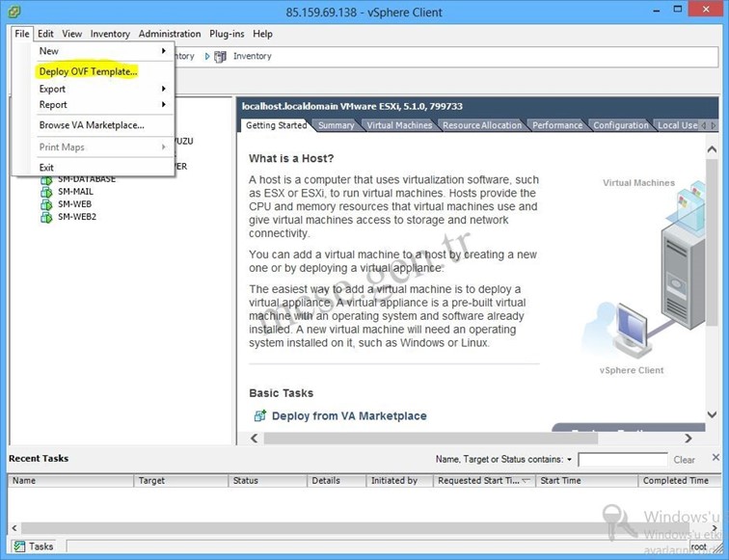The height and width of the screenshot is (560, 729).
Task: Click the scroll up arrow in Getting Started pane
Action: [712, 149]
